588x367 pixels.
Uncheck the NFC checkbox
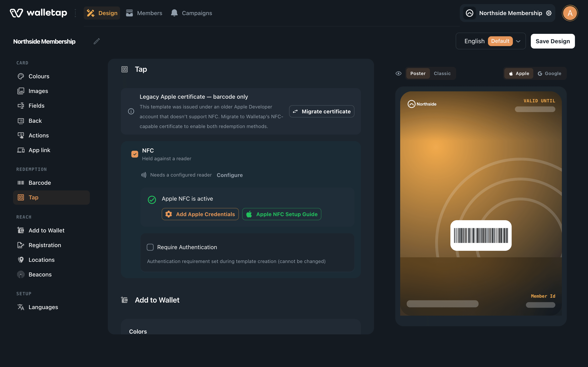(x=135, y=154)
